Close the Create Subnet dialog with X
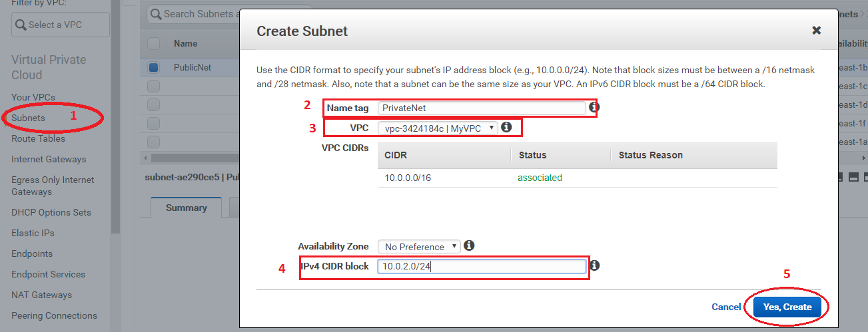The width and height of the screenshot is (868, 332). click(816, 31)
